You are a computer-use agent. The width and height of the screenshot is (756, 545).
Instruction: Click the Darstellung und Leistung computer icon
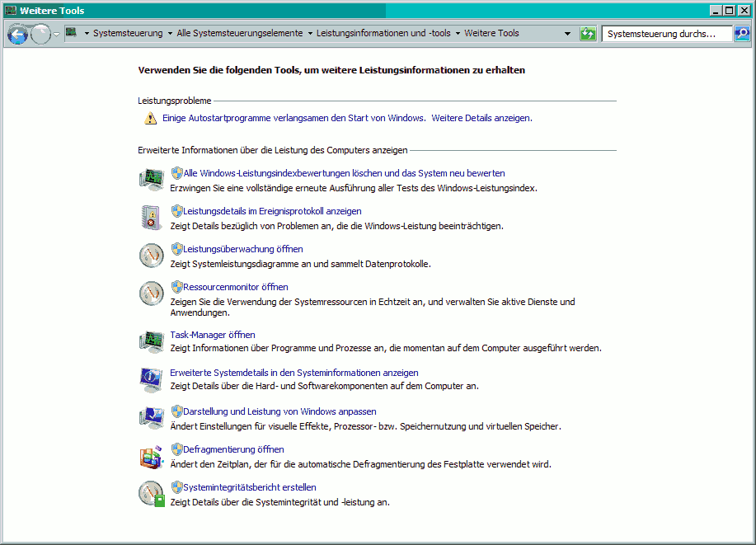coord(152,418)
